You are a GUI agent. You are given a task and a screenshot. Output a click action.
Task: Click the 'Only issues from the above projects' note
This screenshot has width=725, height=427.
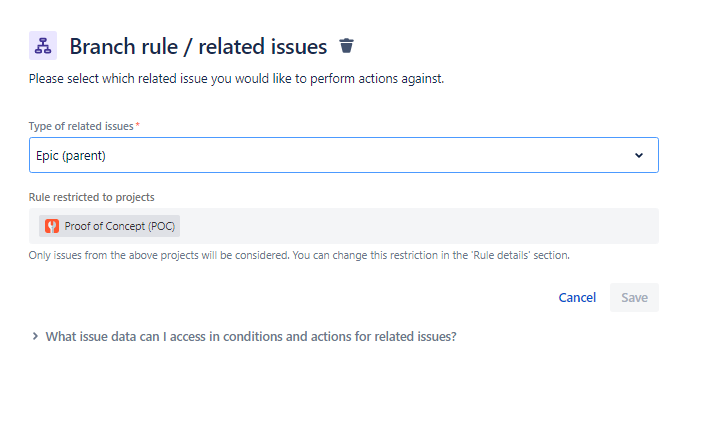(x=299, y=255)
